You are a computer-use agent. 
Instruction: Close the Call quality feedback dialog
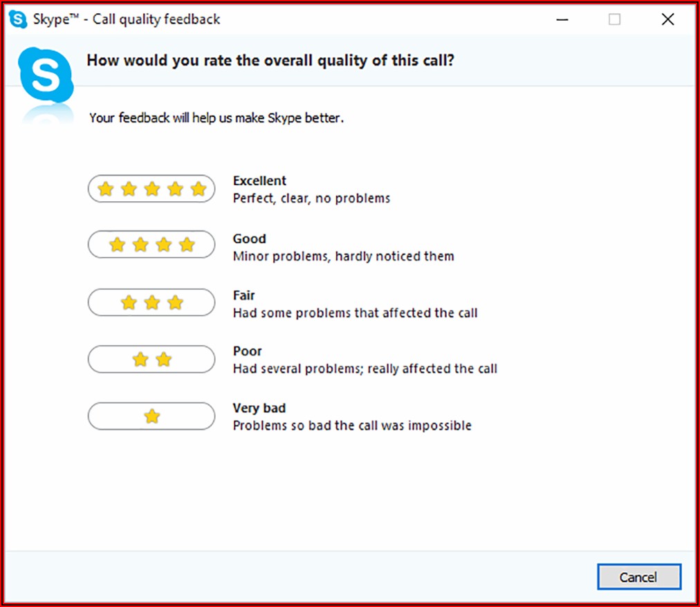[667, 19]
